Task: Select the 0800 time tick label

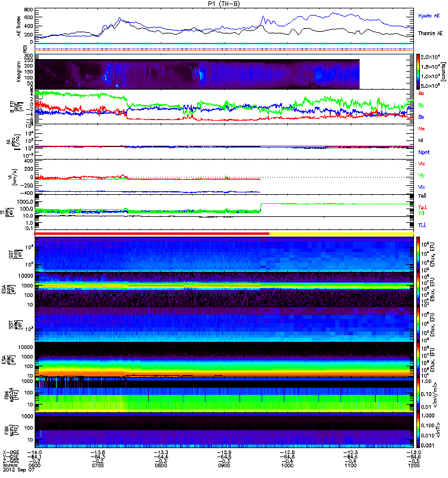Action: (x=161, y=465)
